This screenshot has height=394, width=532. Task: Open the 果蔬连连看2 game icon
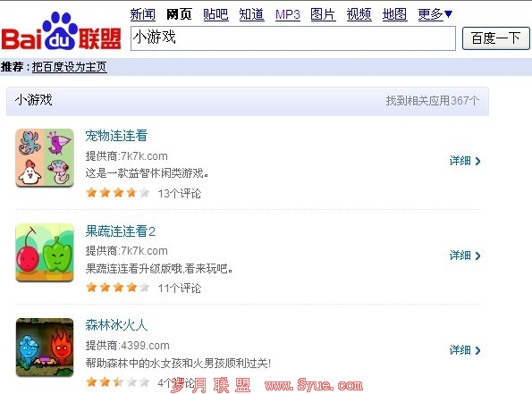coord(45,253)
